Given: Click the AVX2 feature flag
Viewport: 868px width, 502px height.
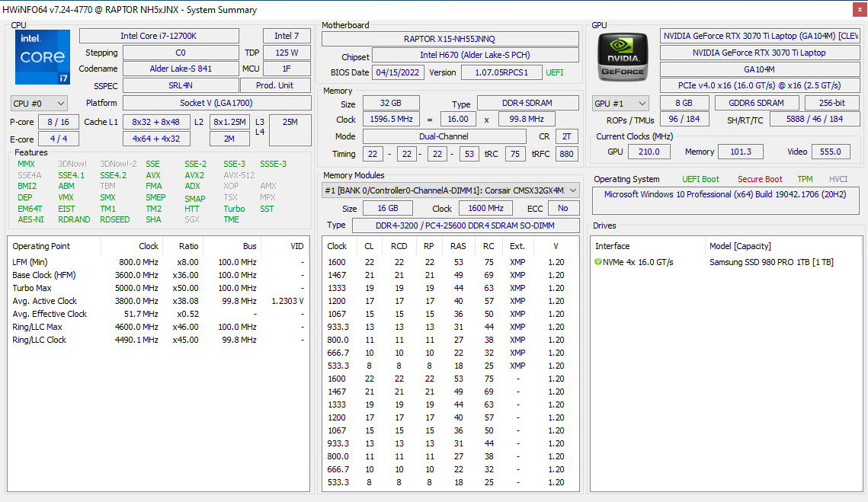Looking at the screenshot, I should pyautogui.click(x=194, y=175).
